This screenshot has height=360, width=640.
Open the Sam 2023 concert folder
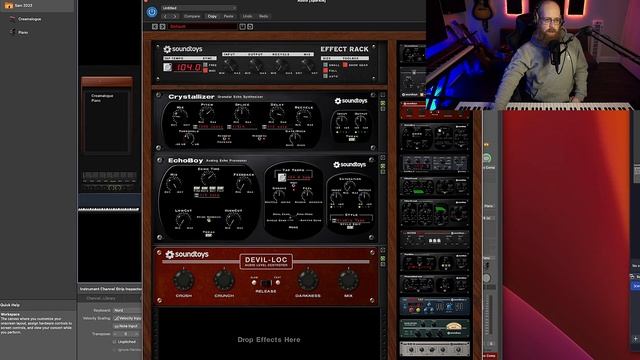point(23,6)
